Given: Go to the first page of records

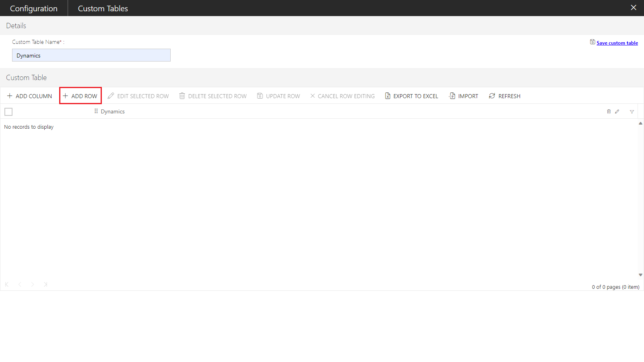Looking at the screenshot, I should tap(7, 284).
